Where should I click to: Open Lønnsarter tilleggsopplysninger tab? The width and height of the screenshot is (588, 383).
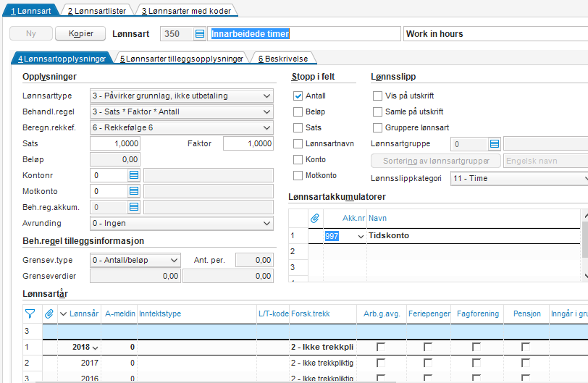point(182,59)
